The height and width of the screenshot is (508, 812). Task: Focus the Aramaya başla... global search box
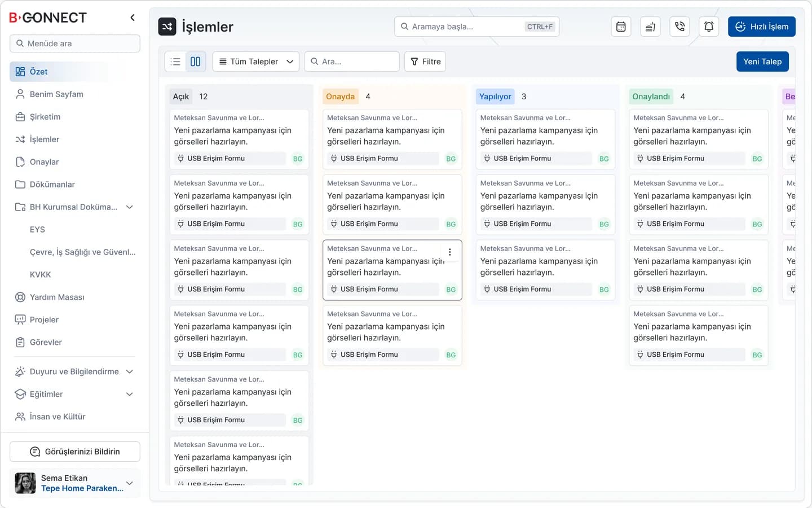[x=477, y=27]
